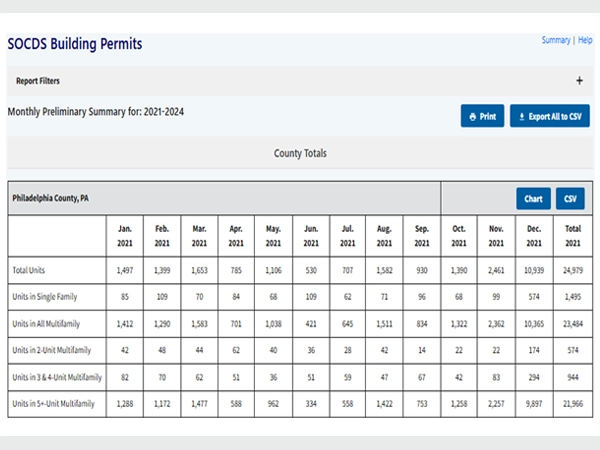Expand Report Filters with plus icon

point(579,81)
